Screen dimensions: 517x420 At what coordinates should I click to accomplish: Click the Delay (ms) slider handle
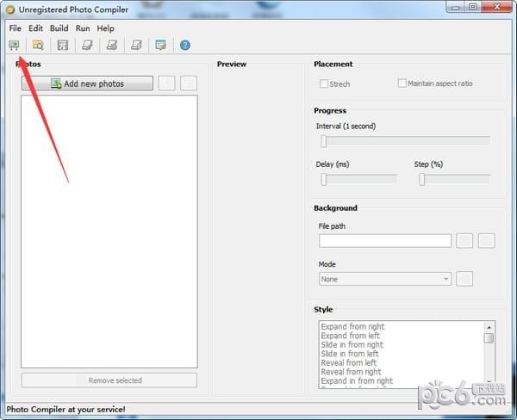tap(324, 180)
